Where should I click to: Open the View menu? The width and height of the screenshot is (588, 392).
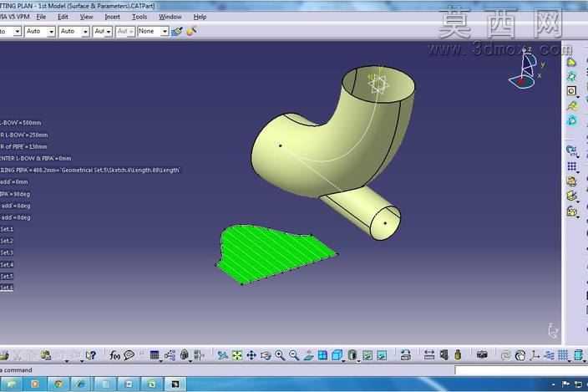pos(86,17)
